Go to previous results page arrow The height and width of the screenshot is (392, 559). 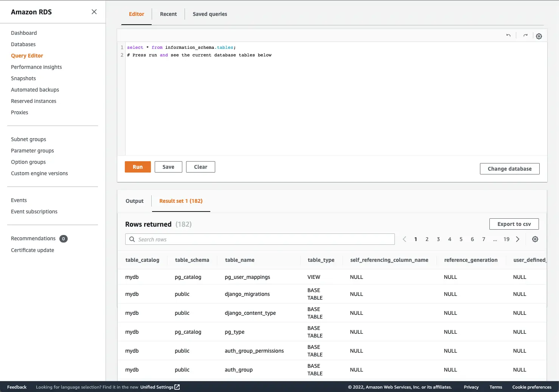(404, 239)
